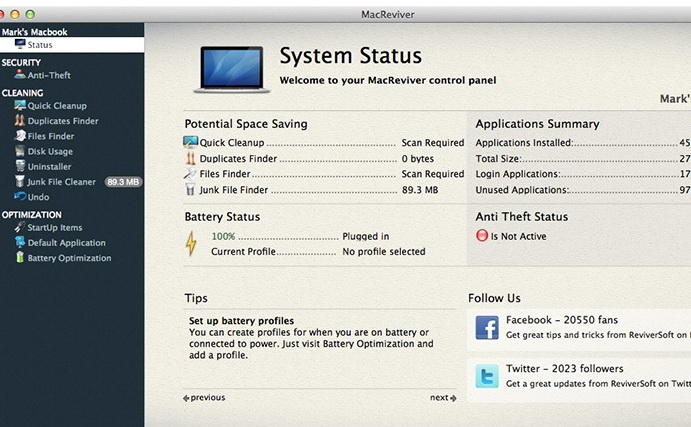691x427 pixels.
Task: Click the Battery Optimization battery icon
Action: [20, 257]
